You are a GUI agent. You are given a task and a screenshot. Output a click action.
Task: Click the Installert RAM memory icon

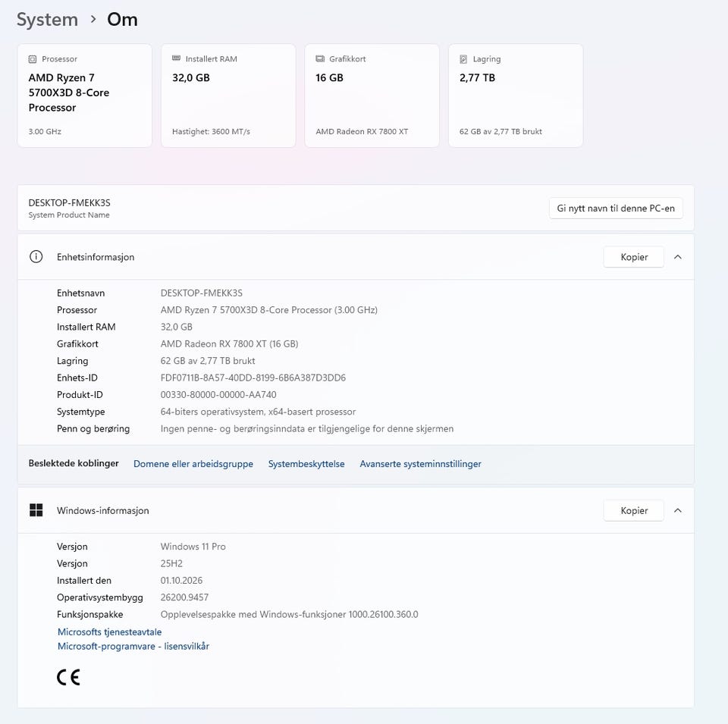(x=176, y=58)
